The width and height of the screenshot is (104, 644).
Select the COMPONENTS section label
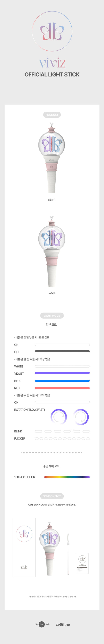[52, 496]
